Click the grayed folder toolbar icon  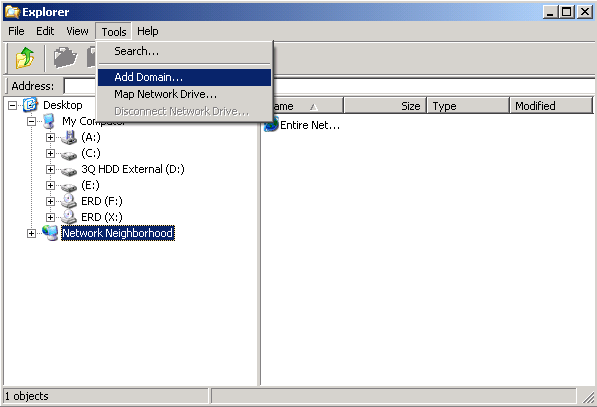click(x=65, y=57)
